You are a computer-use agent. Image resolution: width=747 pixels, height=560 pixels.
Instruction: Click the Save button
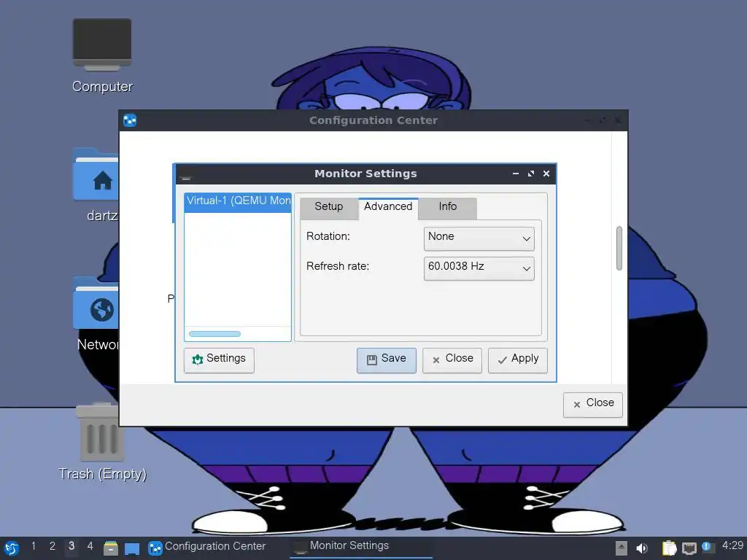coord(387,359)
